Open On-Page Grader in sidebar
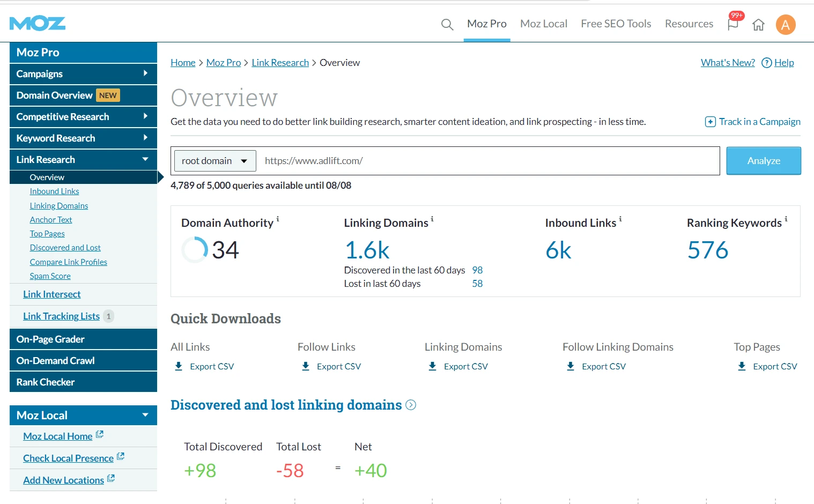This screenshot has width=814, height=504. pyautogui.click(x=83, y=339)
